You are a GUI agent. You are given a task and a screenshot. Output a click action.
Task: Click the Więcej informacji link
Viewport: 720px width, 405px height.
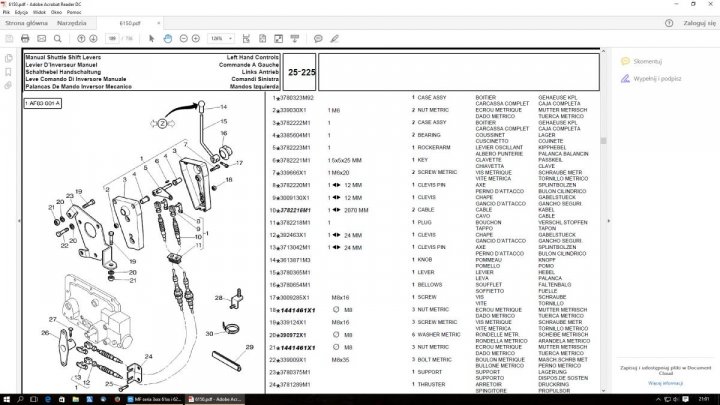point(665,382)
